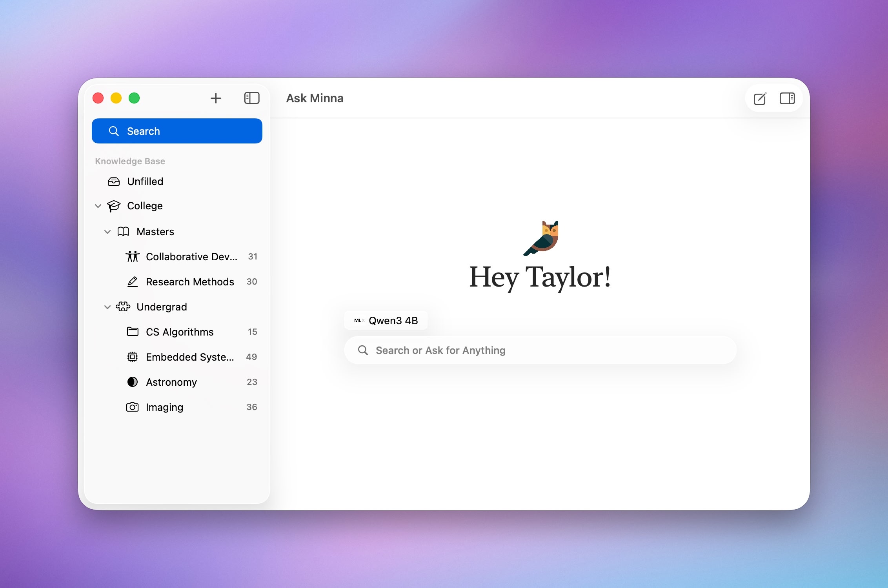Click the Ask Minna title

(315, 98)
